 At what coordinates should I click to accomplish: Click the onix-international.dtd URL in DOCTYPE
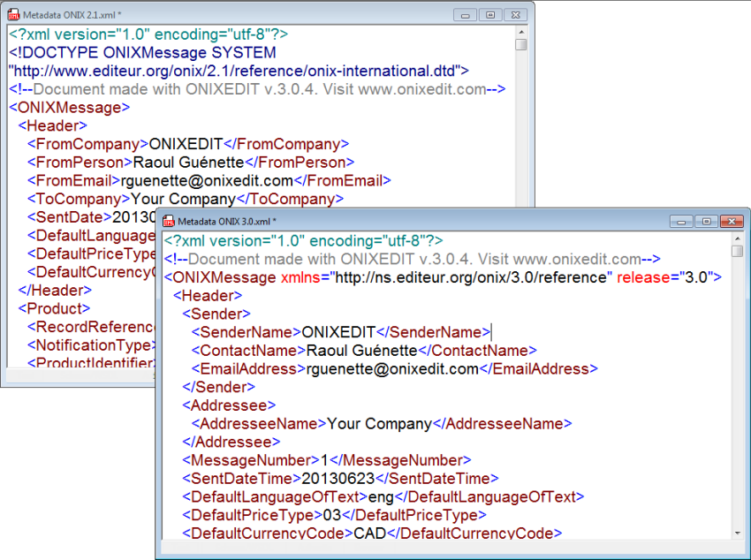pyautogui.click(x=237, y=71)
